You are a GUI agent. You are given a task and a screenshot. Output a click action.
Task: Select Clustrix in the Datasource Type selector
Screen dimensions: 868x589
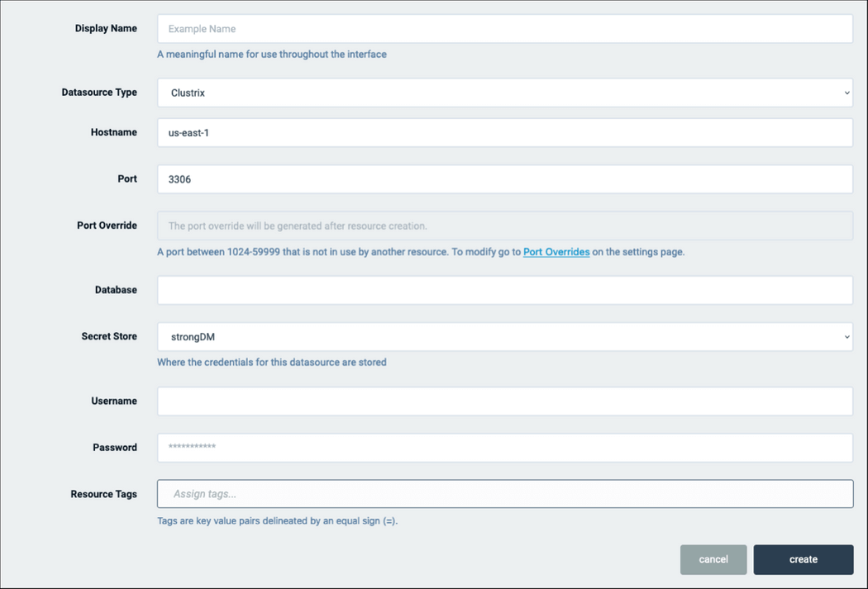(x=505, y=93)
